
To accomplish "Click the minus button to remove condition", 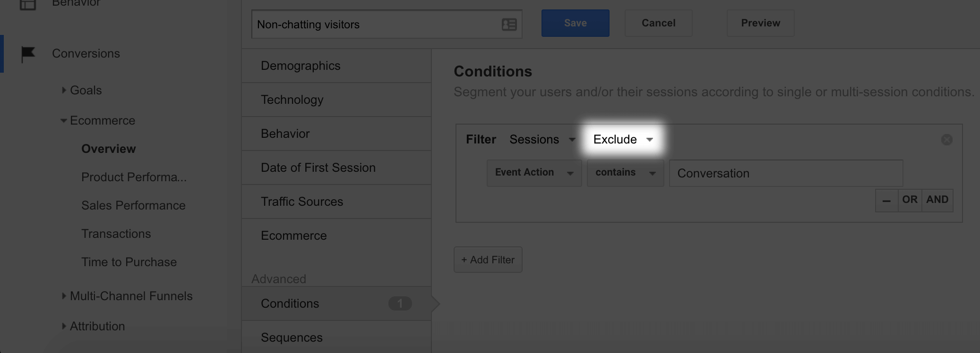I will 886,200.
